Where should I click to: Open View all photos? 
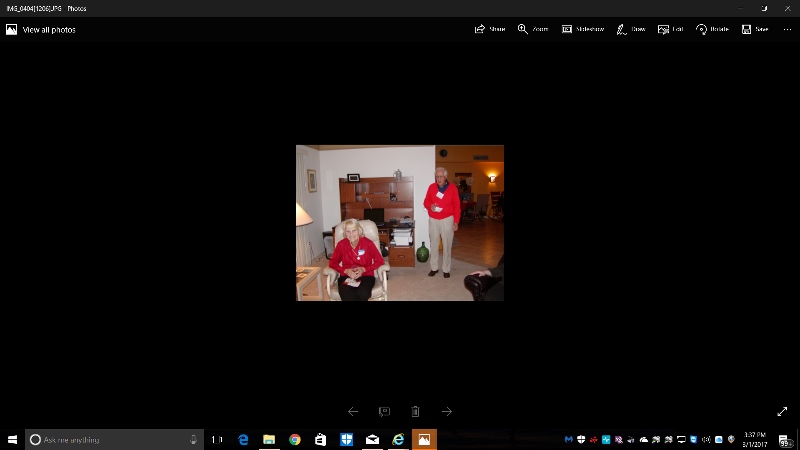pos(41,29)
